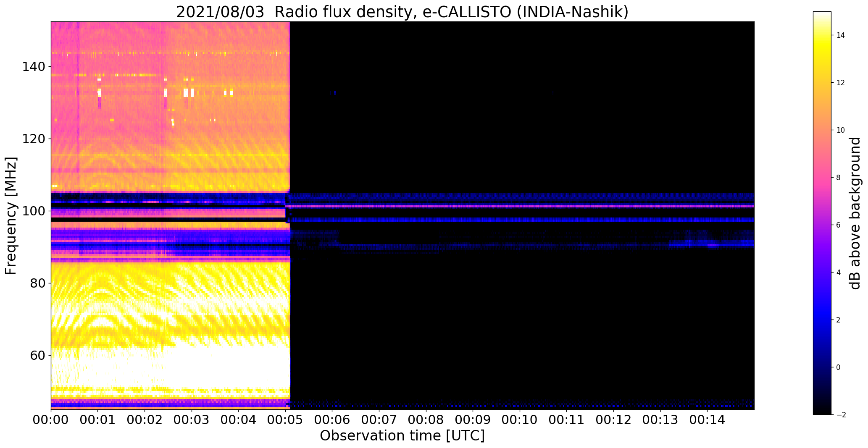Click the x-axis tick label 00:10
This screenshot has height=448, width=868.
pos(520,420)
